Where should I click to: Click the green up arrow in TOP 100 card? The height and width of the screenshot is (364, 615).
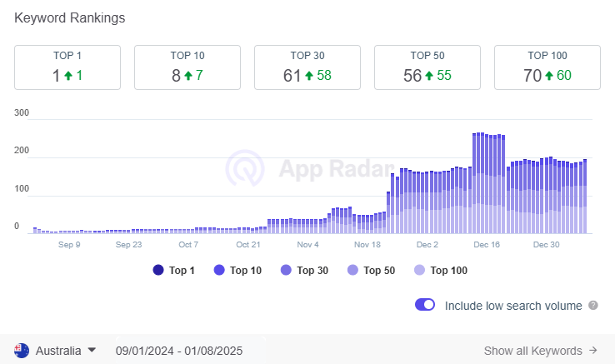tap(549, 75)
